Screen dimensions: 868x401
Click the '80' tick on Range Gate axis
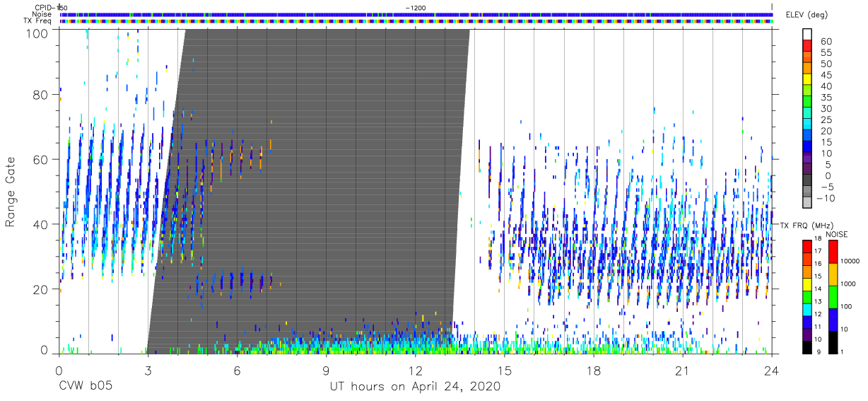(x=40, y=95)
